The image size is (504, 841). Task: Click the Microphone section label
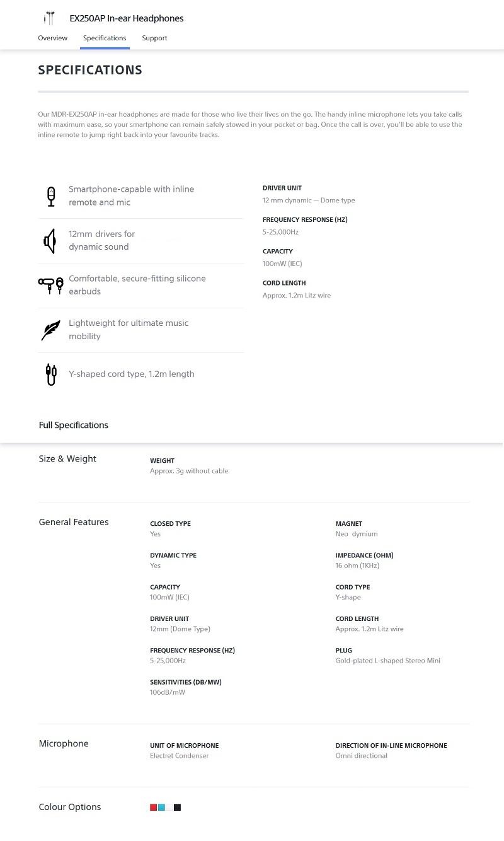coord(64,744)
